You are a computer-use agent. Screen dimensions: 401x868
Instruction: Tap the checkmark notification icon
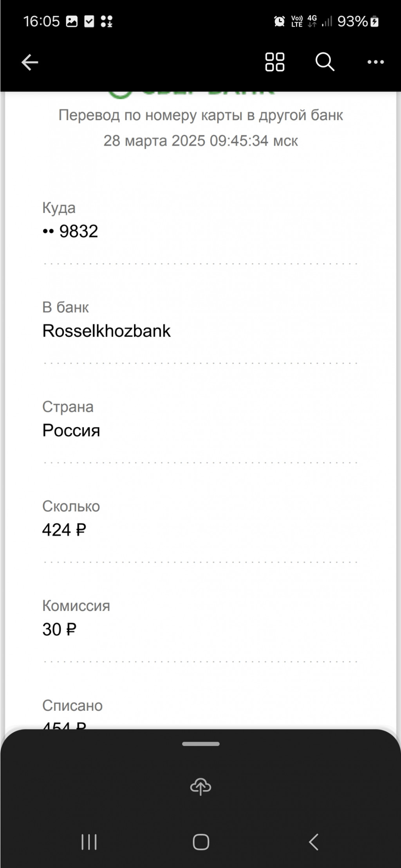tap(89, 21)
